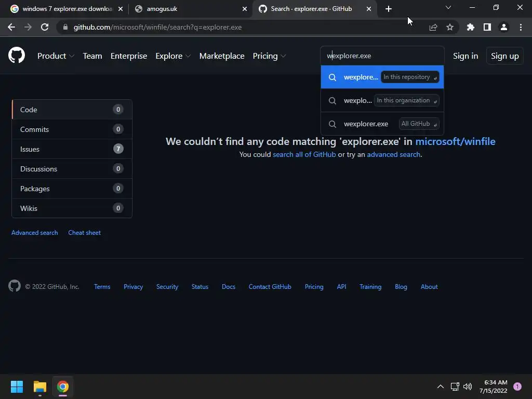Viewport: 532px width, 399px height.
Task: Show hidden tray icons chevron
Action: point(441,387)
